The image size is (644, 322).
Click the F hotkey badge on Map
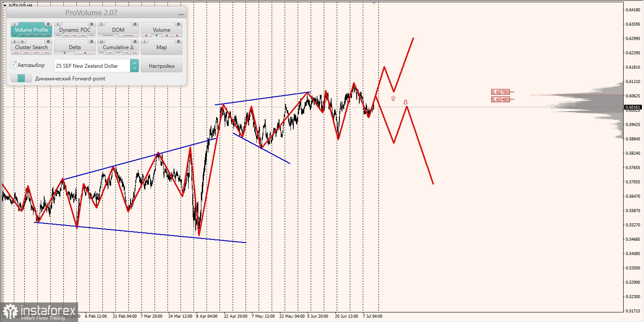coord(145,42)
